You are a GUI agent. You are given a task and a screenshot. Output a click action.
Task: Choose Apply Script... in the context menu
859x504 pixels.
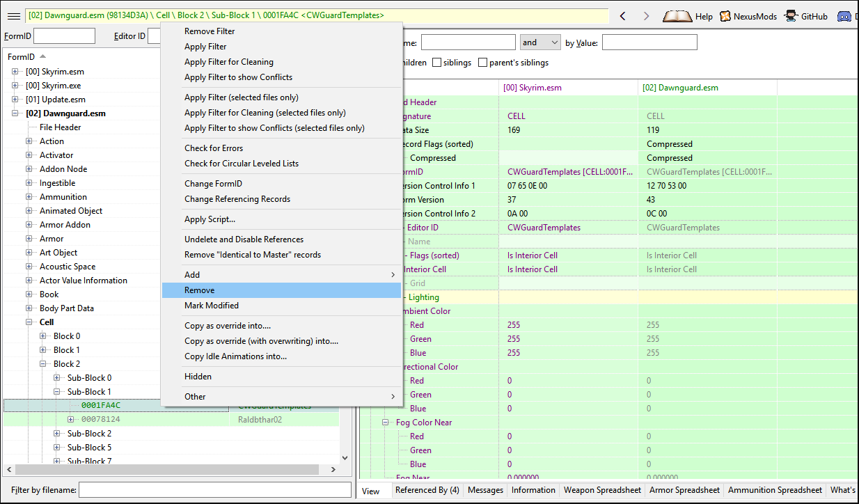210,219
